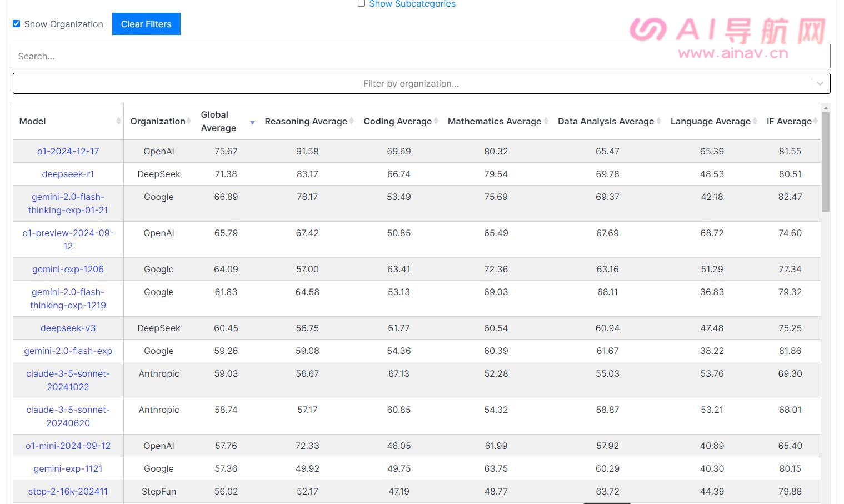
Task: Click the IF Average column header
Action: [x=790, y=121]
